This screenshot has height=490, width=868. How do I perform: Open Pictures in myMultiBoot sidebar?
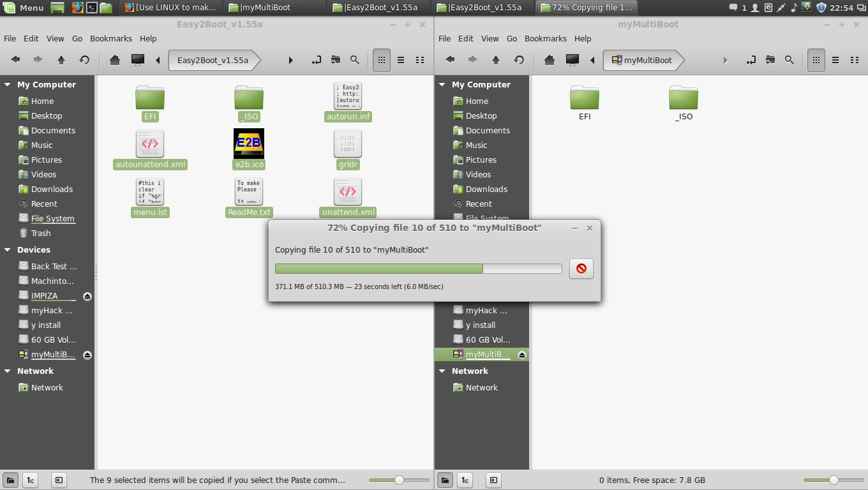click(x=482, y=160)
